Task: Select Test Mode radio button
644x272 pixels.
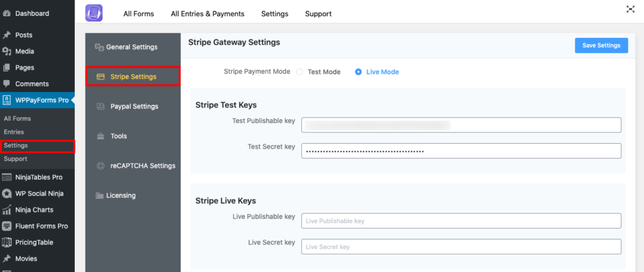Action: tap(299, 72)
